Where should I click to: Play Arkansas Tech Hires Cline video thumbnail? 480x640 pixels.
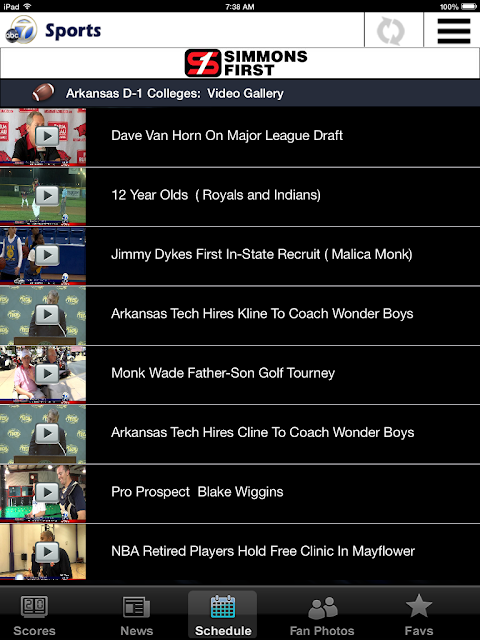tap(43, 434)
